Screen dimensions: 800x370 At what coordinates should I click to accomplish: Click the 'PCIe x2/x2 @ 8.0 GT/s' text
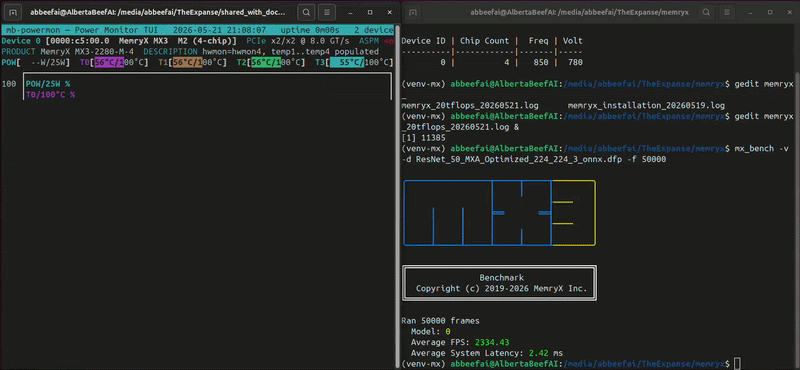pyautogui.click(x=298, y=41)
